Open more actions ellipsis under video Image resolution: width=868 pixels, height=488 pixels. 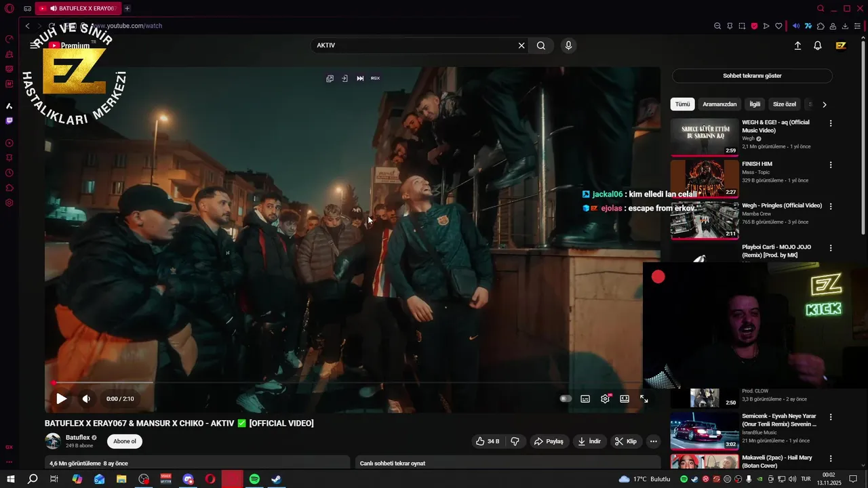click(653, 441)
